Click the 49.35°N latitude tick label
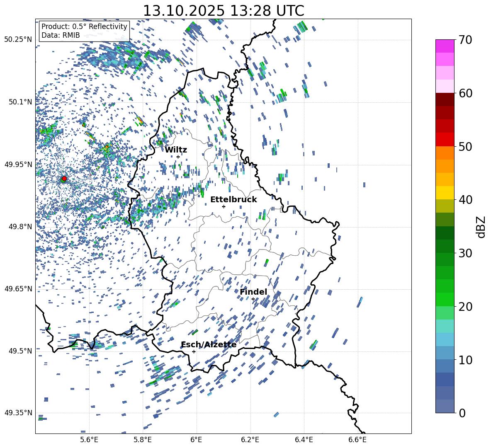The image size is (491, 448). click(18, 413)
